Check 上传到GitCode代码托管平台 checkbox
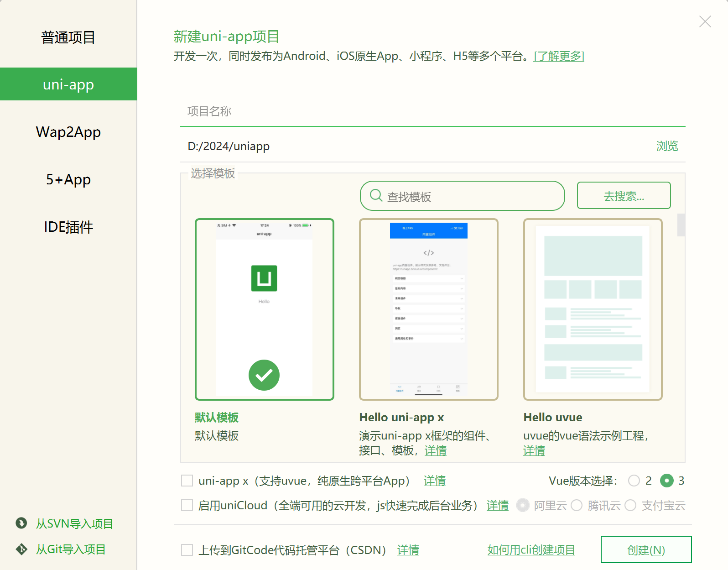This screenshot has height=570, width=728. point(187,550)
